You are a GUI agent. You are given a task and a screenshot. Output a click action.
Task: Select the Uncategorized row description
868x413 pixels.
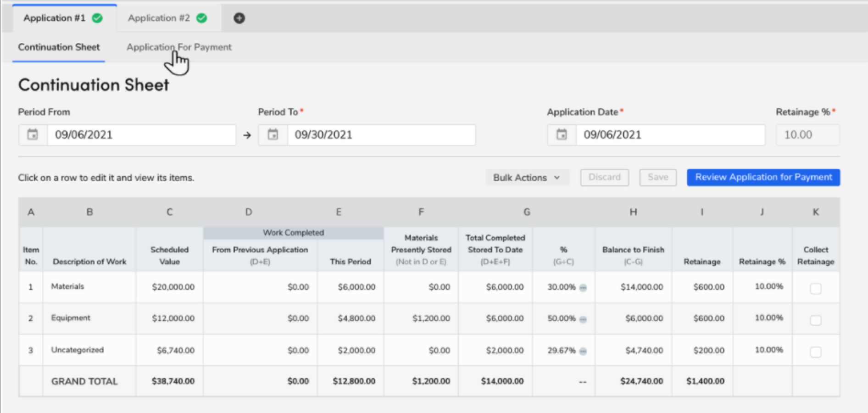tap(78, 350)
